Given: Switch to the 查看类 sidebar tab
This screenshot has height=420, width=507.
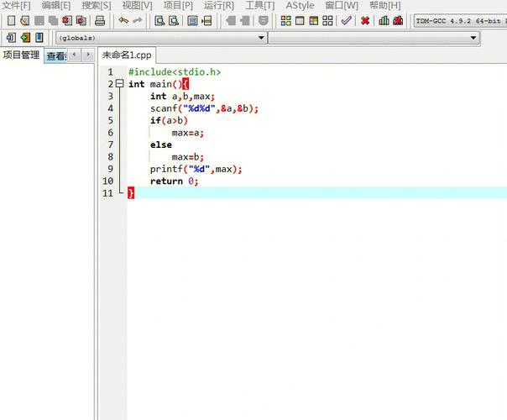Looking at the screenshot, I should point(55,55).
